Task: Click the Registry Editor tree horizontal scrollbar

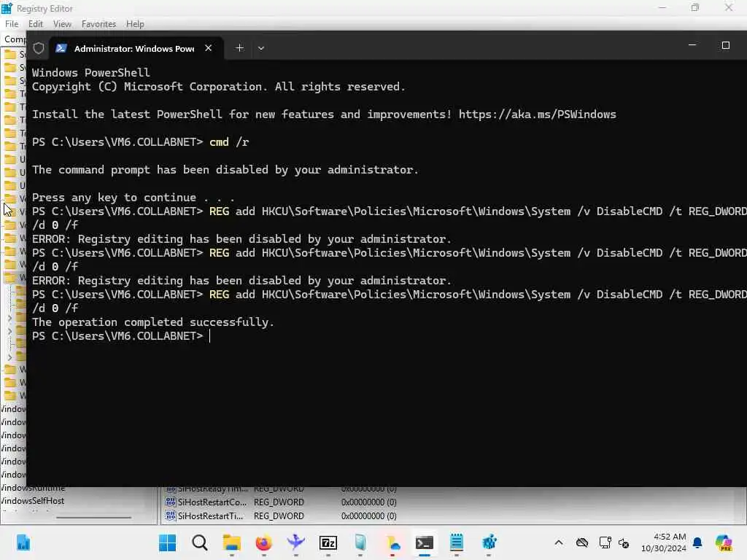Action: pyautogui.click(x=93, y=517)
